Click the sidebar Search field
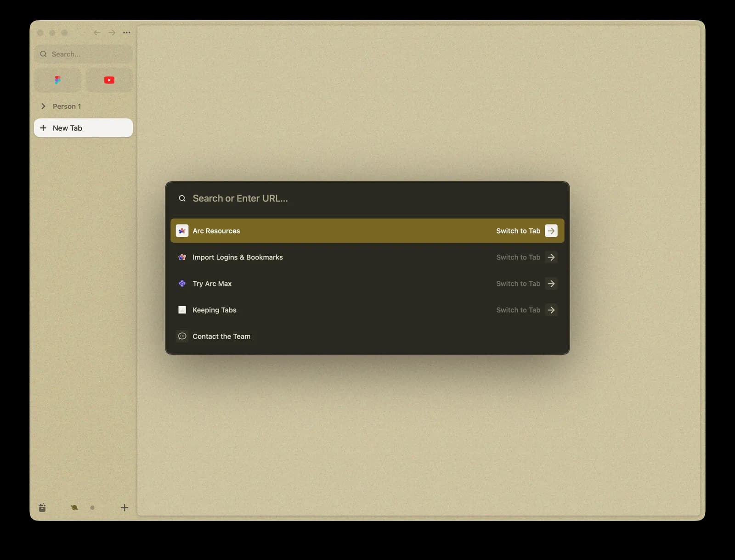The image size is (735, 560). (x=83, y=54)
